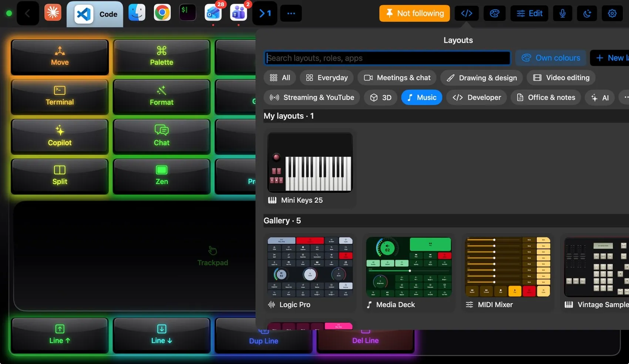Image resolution: width=629 pixels, height=364 pixels.
Task: Switch to the Finder app icon
Action: click(x=137, y=13)
